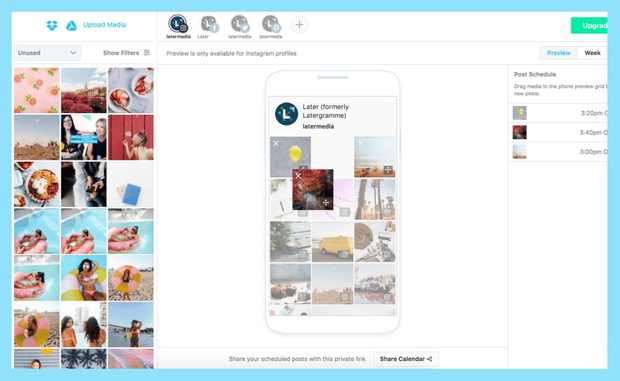
Task: Select the latermedia Pinterest profile
Action: tap(271, 25)
